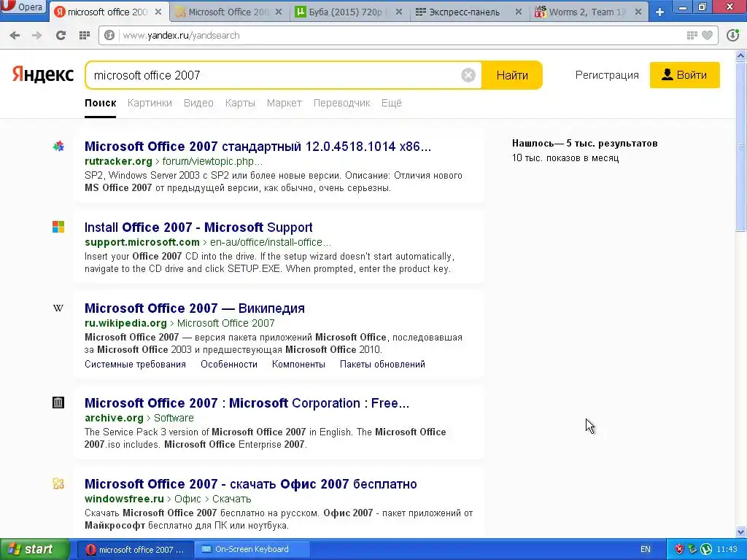Screen dimensions: 747x560
Task: Click the red shield antivirus tray icon
Action: (679, 549)
